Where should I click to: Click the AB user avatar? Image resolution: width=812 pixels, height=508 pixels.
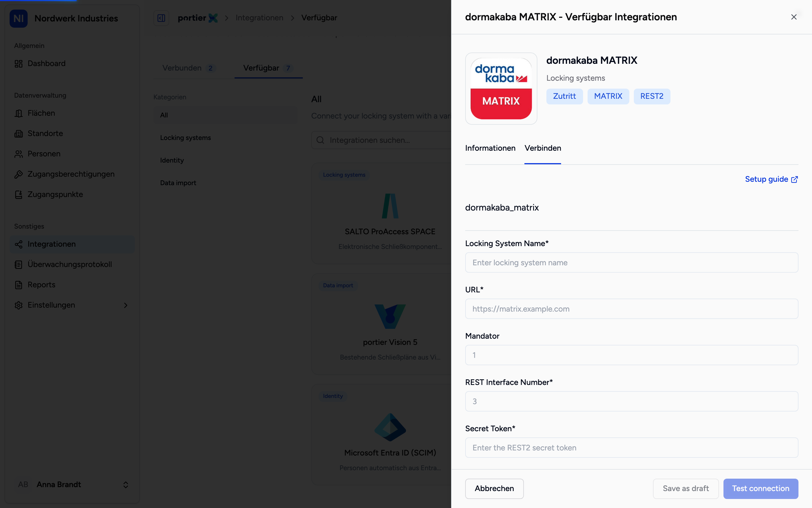23,485
